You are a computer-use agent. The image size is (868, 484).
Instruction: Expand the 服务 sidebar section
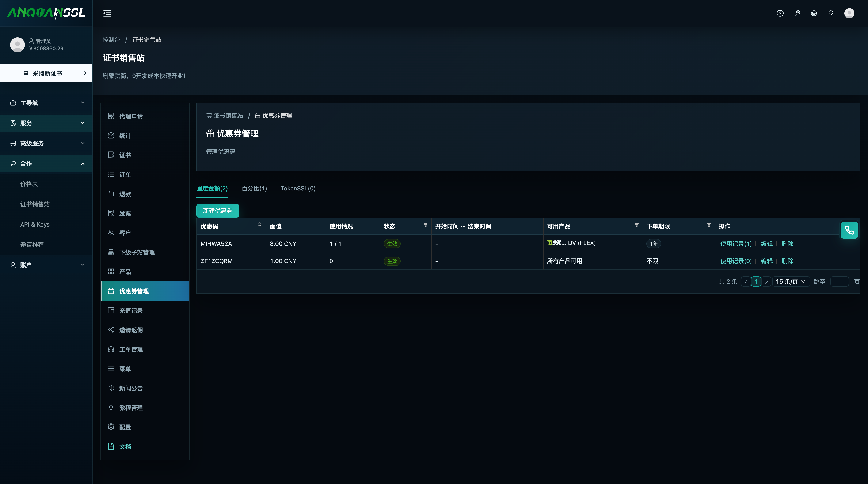click(46, 123)
